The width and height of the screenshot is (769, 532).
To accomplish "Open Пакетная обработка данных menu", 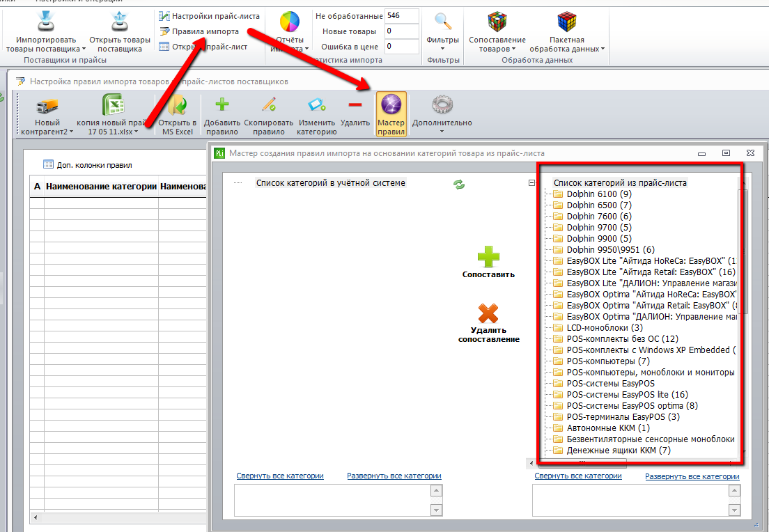I will 567,32.
